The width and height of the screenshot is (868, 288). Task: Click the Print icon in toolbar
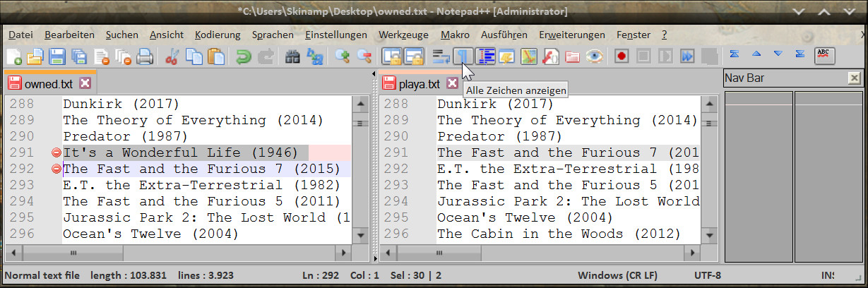click(145, 56)
